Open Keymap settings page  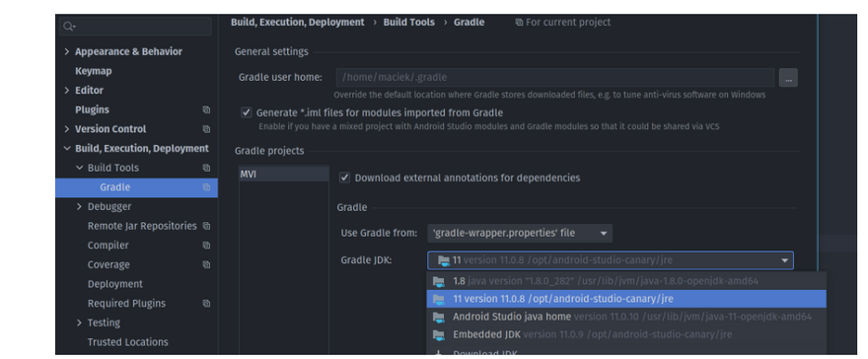click(x=94, y=71)
